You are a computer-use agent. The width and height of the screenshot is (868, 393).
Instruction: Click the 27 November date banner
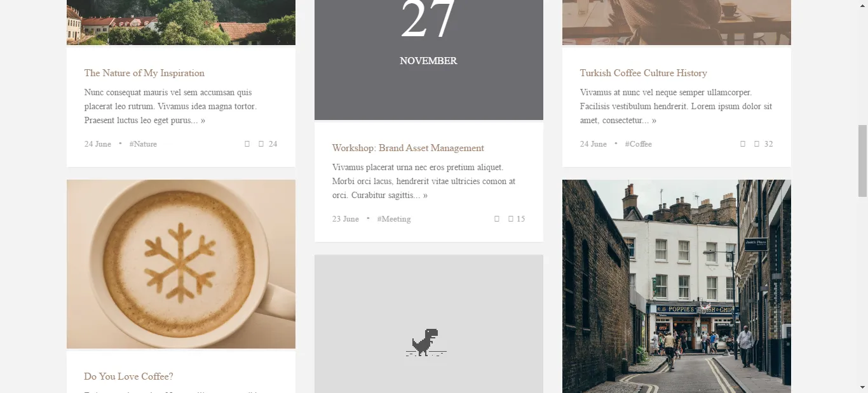(x=429, y=60)
